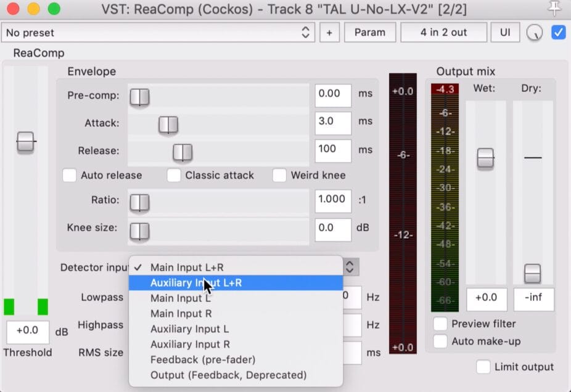571x392 pixels.
Task: Click the plus preset button
Action: [329, 33]
